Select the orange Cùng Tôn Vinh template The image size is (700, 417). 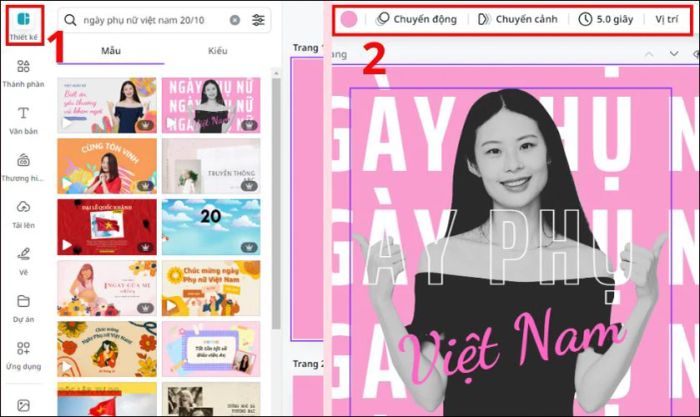(107, 166)
